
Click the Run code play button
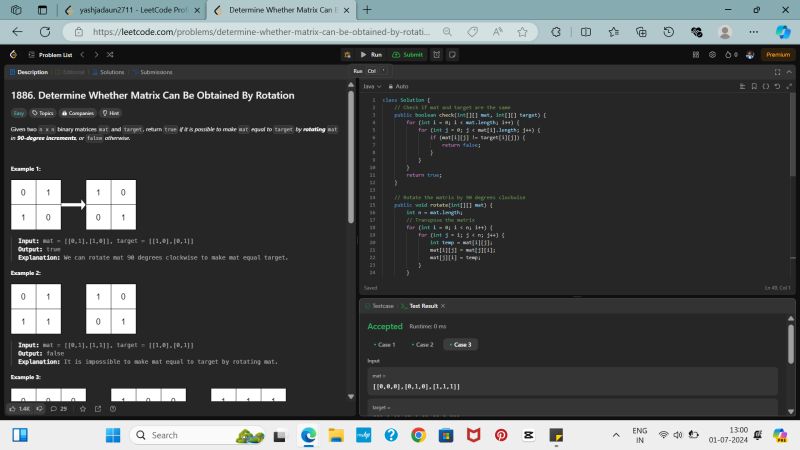371,55
